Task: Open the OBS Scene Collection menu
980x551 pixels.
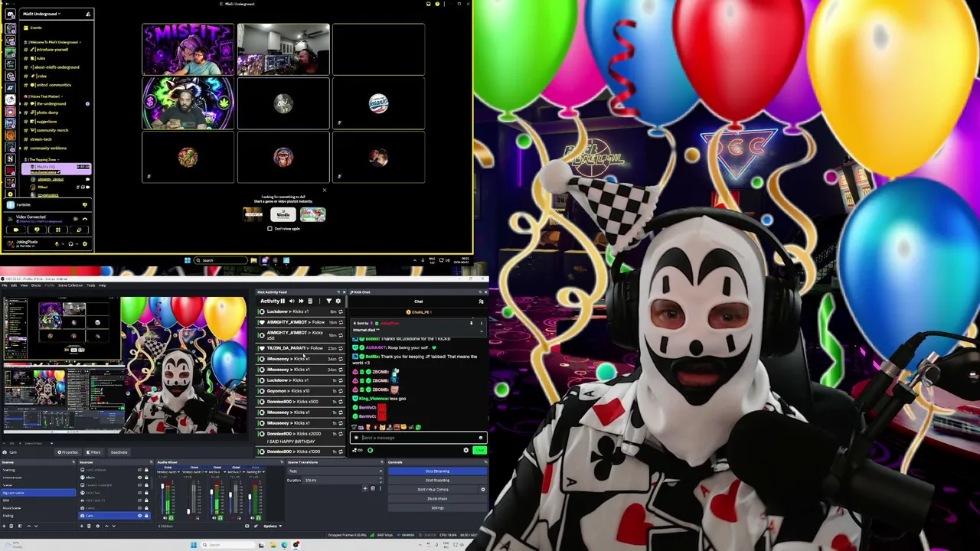Action: point(70,285)
